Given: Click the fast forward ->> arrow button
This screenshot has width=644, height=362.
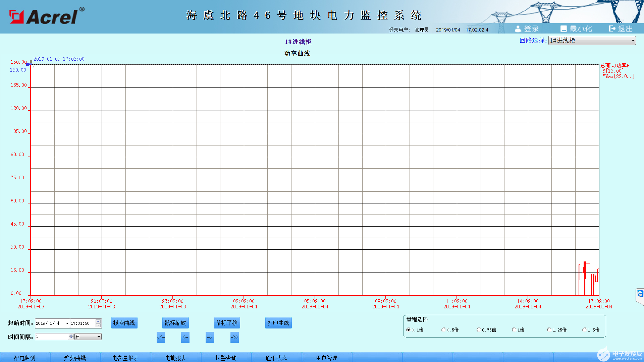Looking at the screenshot, I should (x=234, y=337).
